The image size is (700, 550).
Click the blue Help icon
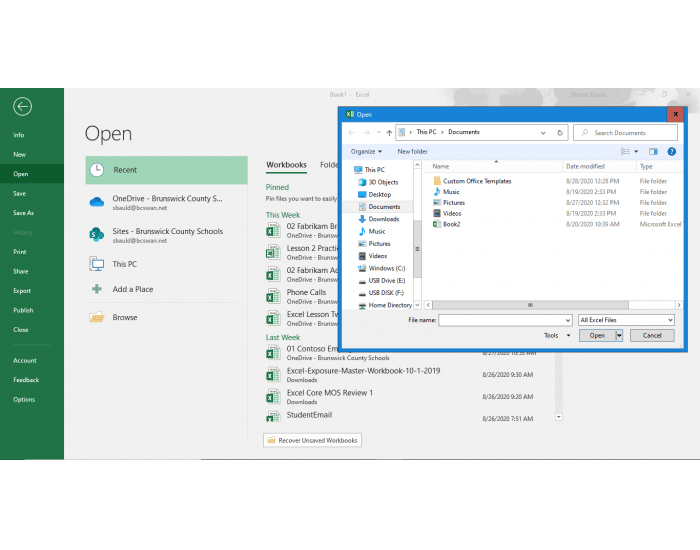671,152
